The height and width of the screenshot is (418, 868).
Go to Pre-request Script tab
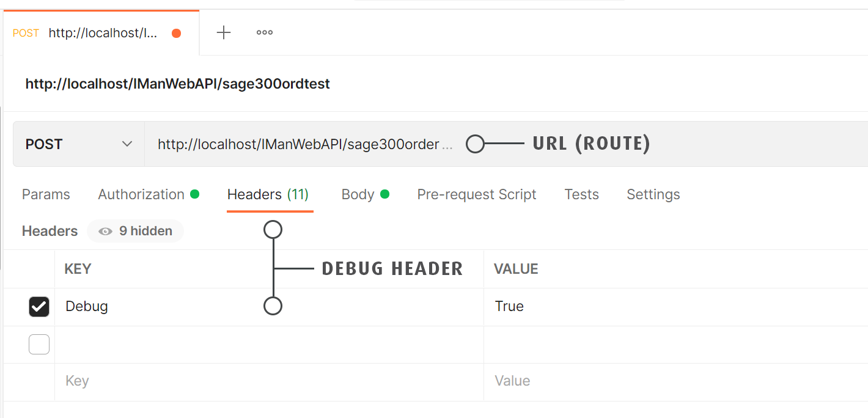(x=476, y=194)
